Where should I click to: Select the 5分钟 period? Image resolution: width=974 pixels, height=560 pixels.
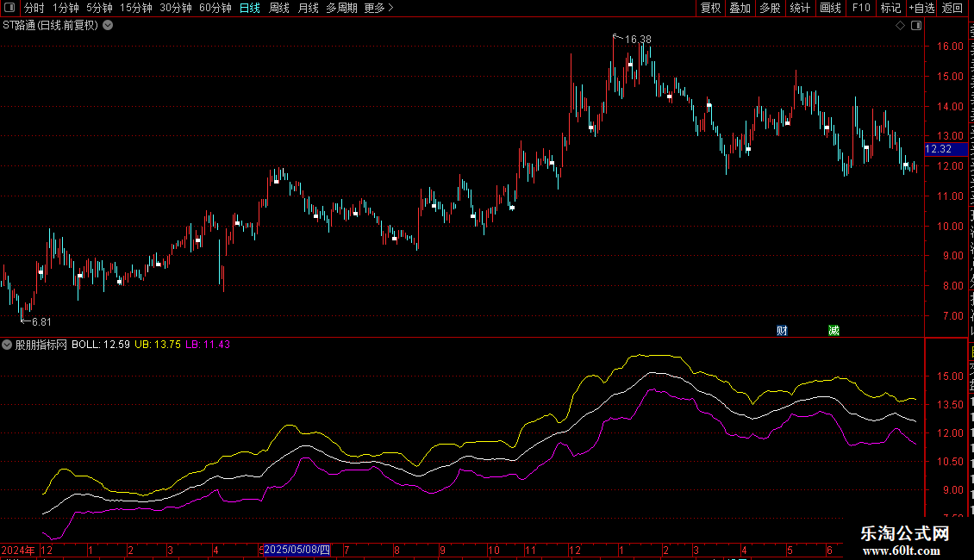click(99, 8)
